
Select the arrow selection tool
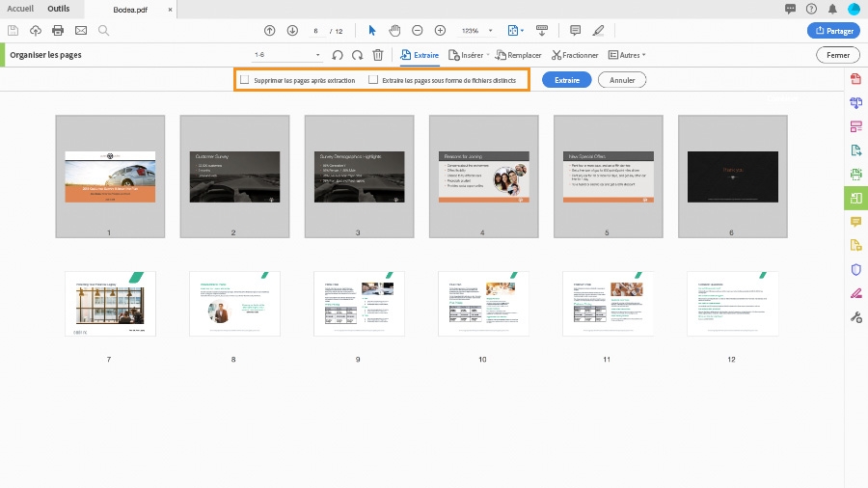(x=372, y=31)
